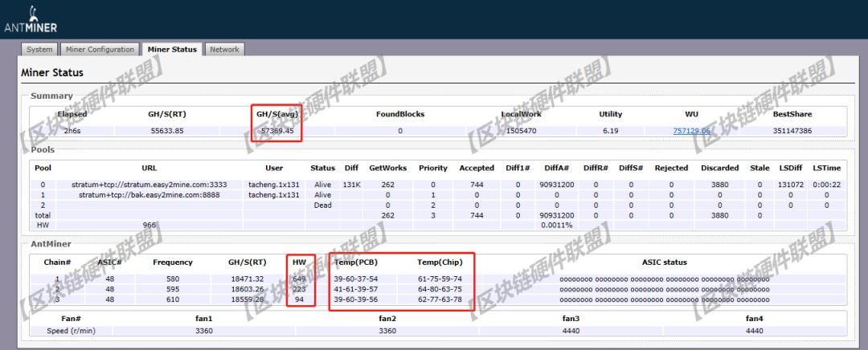The image size is (868, 350).
Task: Click the Discarded column header
Action: 719,168
